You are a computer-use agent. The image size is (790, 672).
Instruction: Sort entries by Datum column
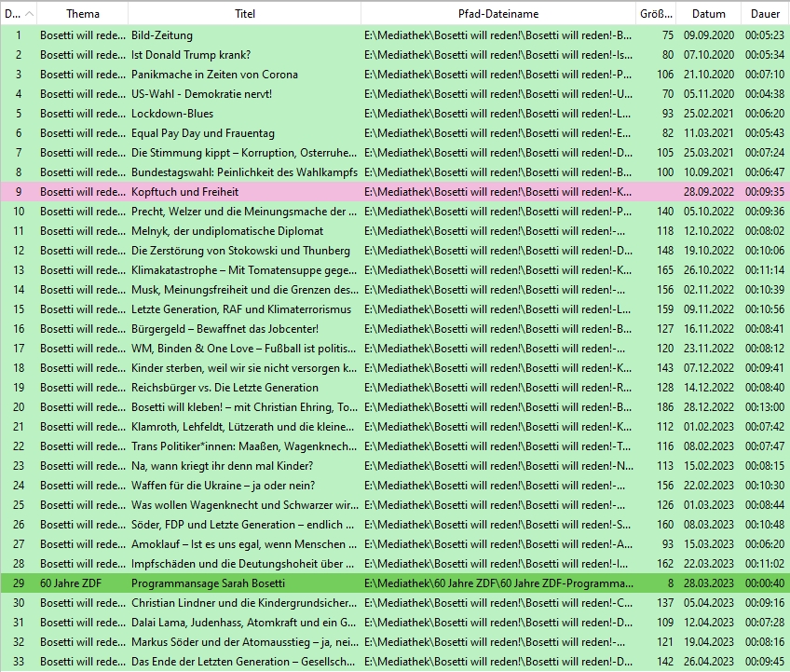(708, 14)
